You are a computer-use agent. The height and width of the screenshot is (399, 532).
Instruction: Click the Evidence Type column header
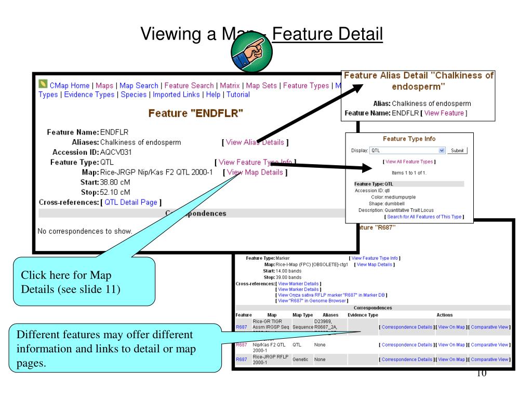[x=363, y=315]
